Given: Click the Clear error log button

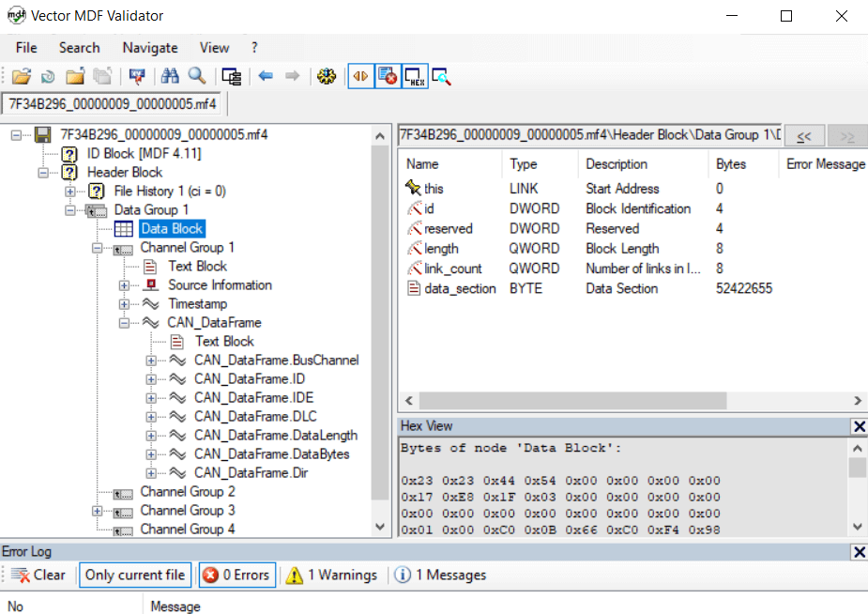Looking at the screenshot, I should pos(38,576).
